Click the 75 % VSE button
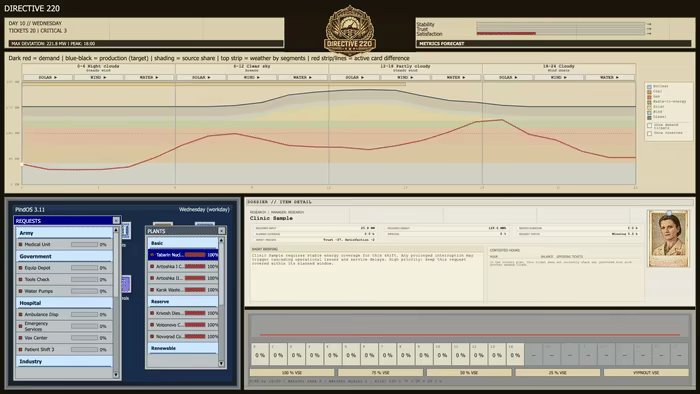The image size is (700, 394). [380, 372]
